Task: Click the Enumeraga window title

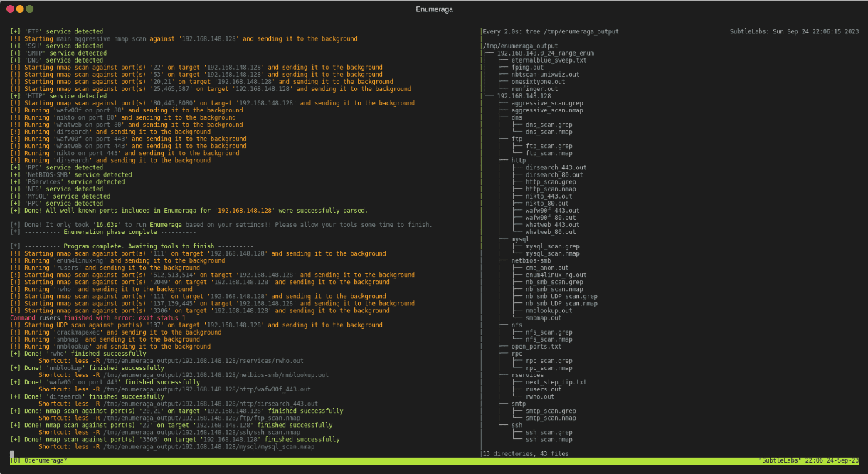Action: point(434,9)
